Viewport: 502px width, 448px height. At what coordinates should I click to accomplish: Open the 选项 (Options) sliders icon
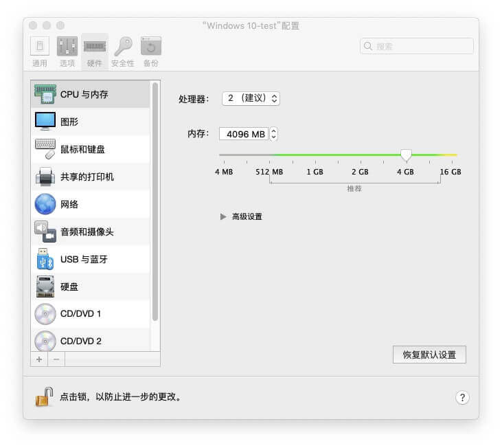click(x=67, y=47)
